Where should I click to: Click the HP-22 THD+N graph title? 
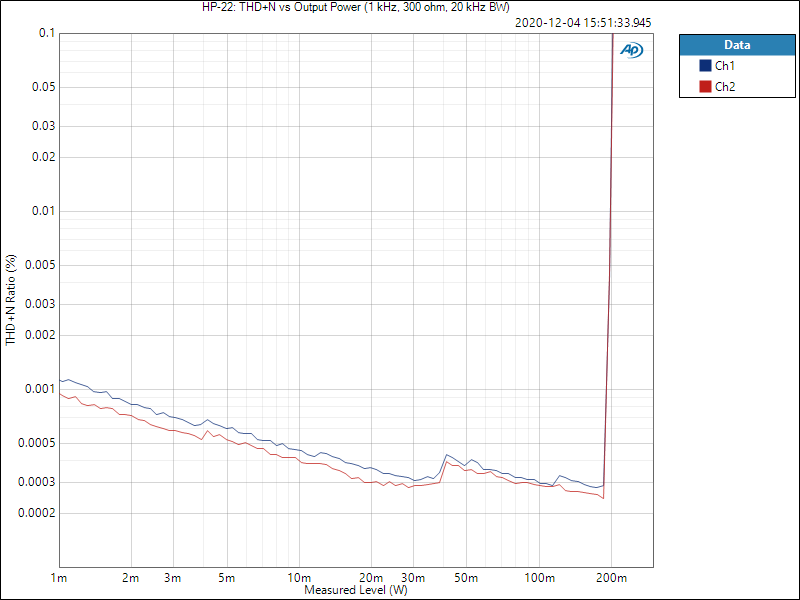coord(356,7)
